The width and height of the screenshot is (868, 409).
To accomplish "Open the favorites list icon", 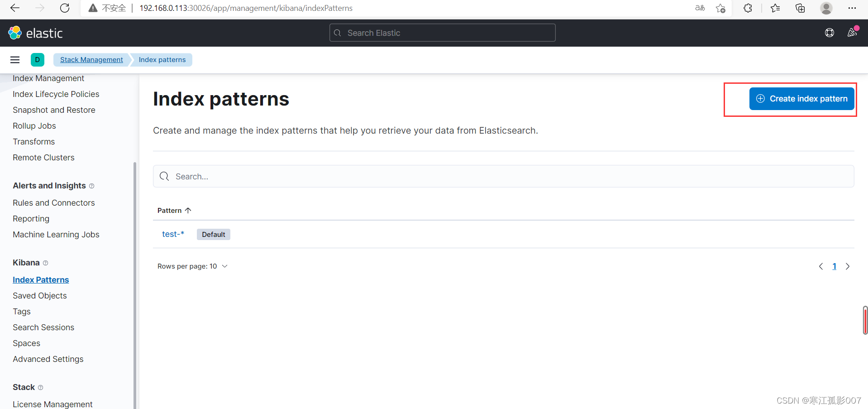I will click(775, 8).
